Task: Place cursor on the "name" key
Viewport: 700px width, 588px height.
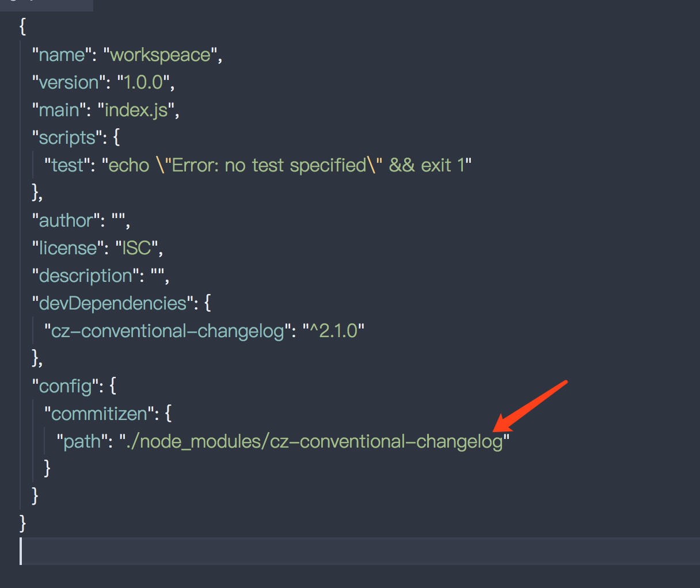Action: click(58, 54)
